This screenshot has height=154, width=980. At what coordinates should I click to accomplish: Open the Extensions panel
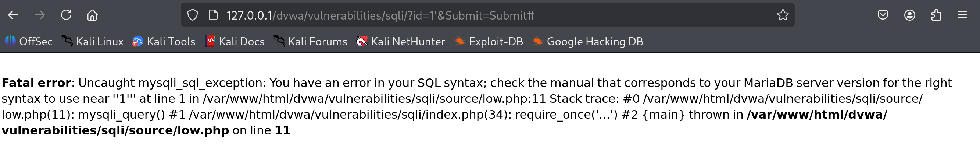pyautogui.click(x=936, y=15)
